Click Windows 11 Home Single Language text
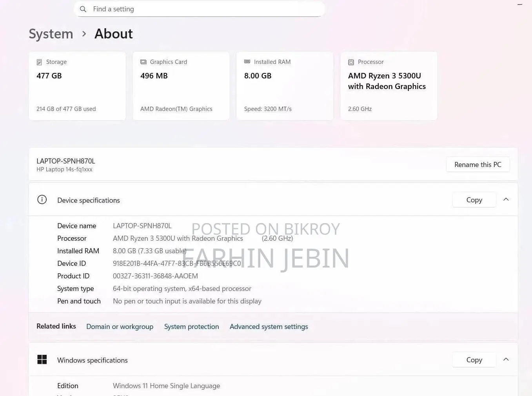This screenshot has width=532, height=396. 166,386
